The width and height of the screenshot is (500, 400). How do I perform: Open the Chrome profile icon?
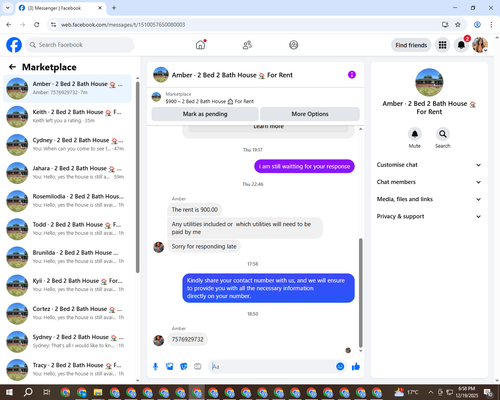point(477,24)
